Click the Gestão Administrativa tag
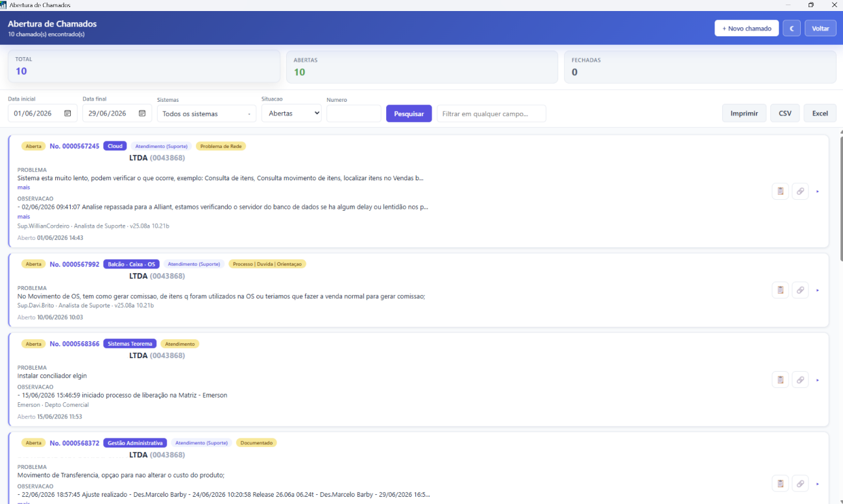 [135, 443]
